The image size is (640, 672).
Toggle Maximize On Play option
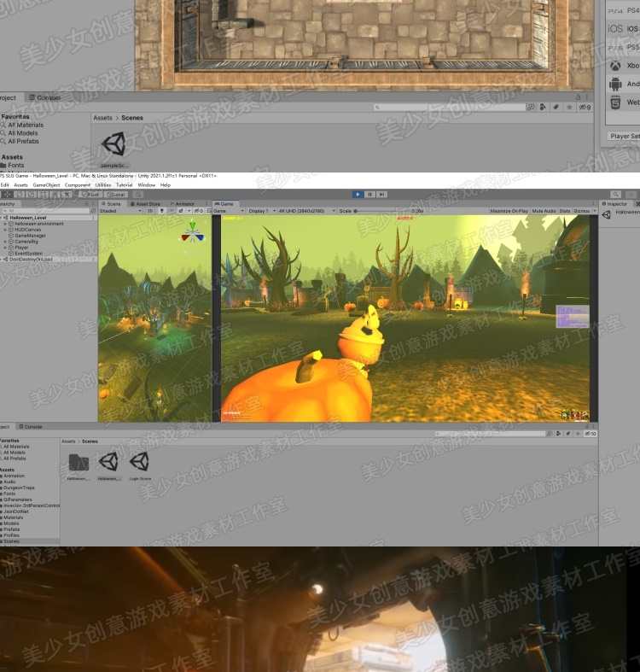click(x=509, y=211)
